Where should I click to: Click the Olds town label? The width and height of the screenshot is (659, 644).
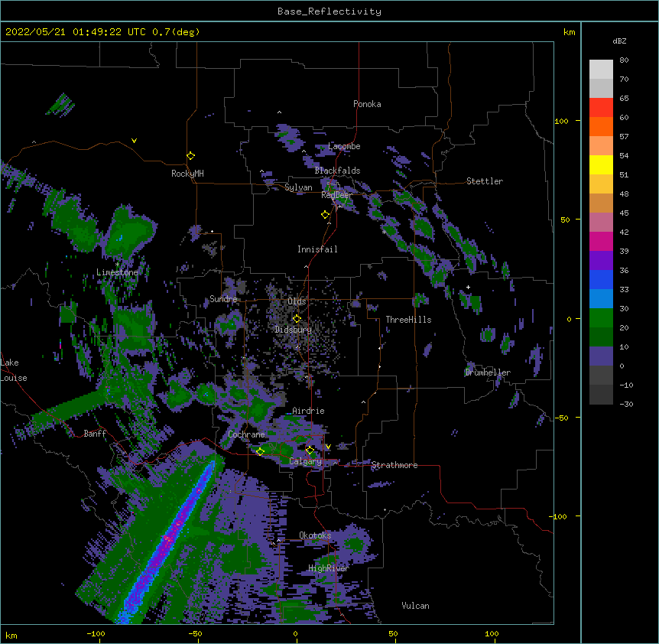click(297, 301)
